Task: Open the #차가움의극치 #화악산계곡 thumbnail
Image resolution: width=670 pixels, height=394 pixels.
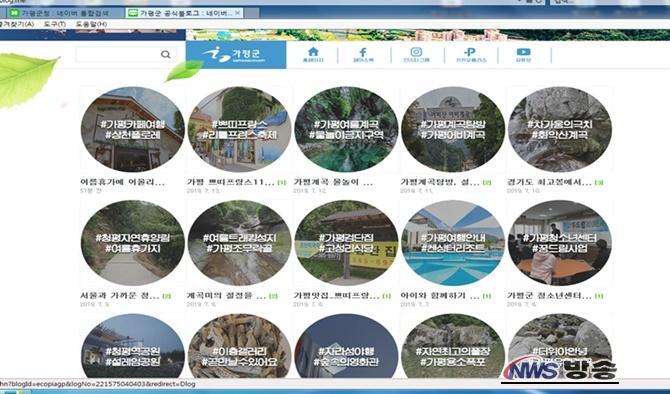Action: [x=560, y=129]
